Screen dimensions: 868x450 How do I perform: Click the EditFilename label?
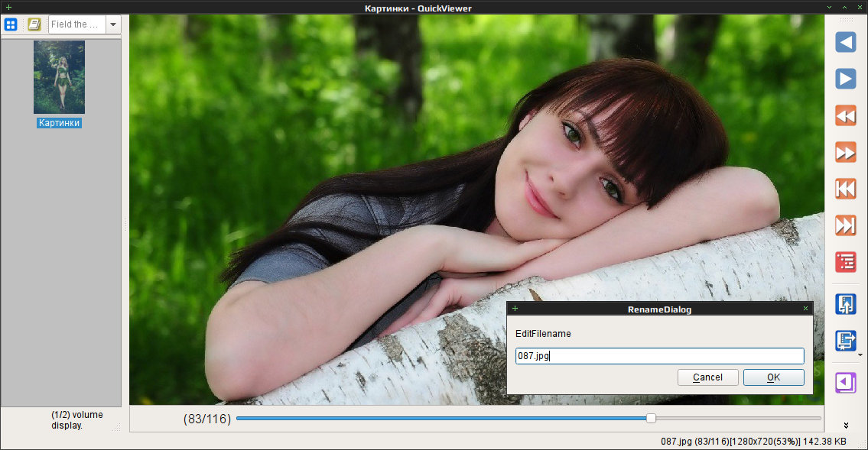tap(543, 333)
